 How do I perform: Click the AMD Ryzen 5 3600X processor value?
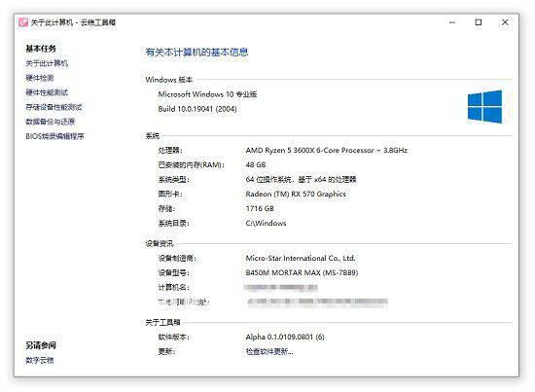[326, 151]
